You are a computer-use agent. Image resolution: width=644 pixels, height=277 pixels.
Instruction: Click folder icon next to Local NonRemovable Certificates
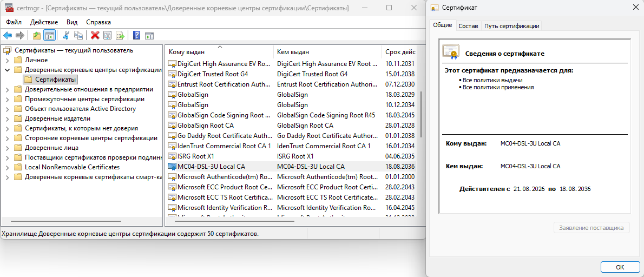pos(18,167)
